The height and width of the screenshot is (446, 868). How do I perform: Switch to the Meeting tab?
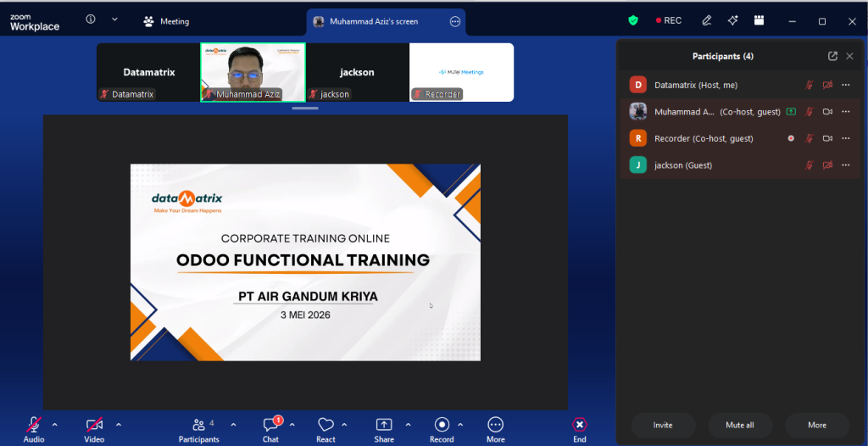[x=166, y=21]
